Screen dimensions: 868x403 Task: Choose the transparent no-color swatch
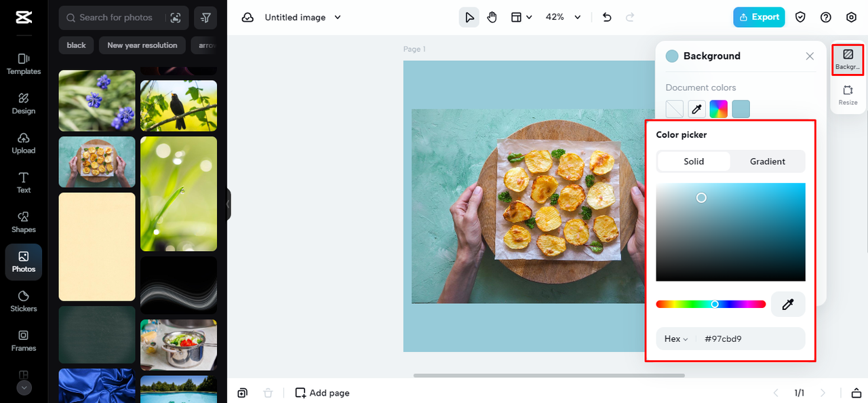675,109
